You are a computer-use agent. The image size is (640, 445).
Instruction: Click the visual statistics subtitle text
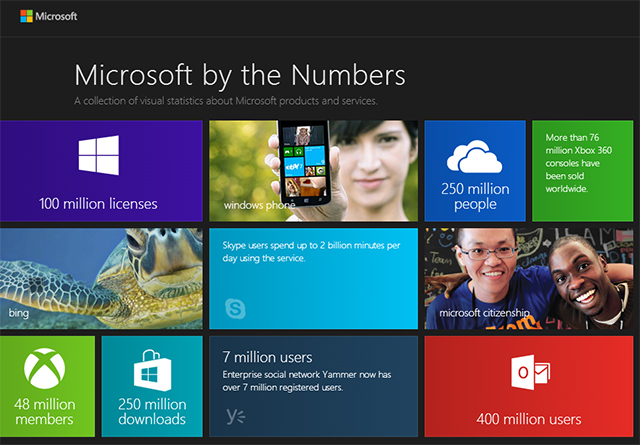(226, 101)
